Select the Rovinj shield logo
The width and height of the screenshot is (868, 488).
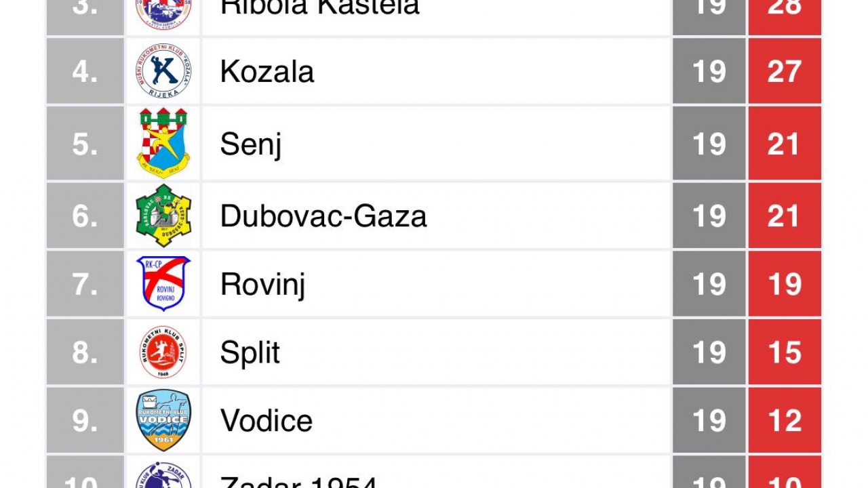click(x=163, y=283)
